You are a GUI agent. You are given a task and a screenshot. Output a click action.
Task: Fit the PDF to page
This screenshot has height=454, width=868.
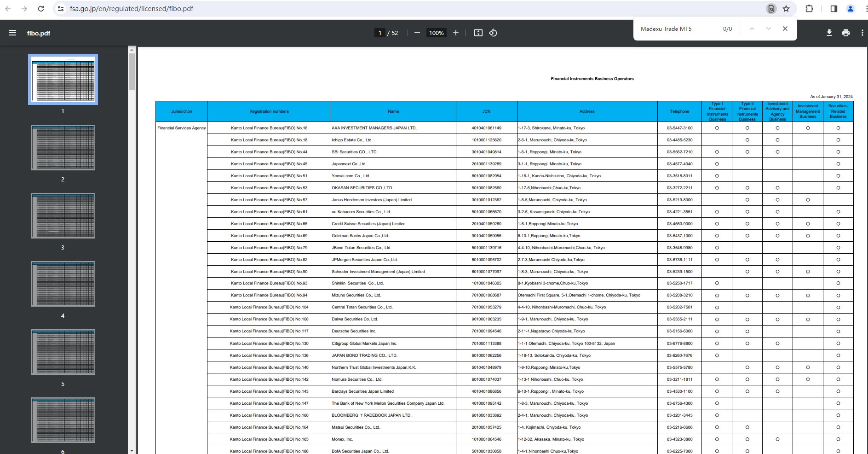pyautogui.click(x=478, y=33)
